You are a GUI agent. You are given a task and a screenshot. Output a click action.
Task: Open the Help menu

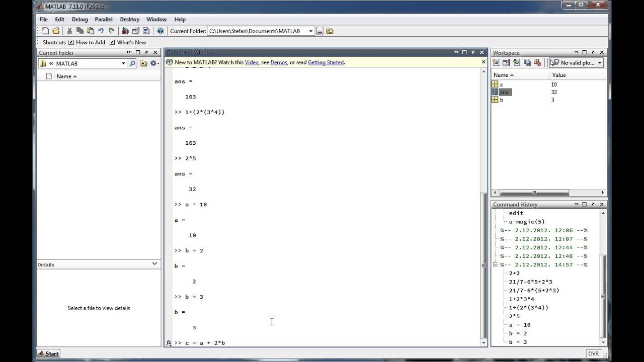(180, 19)
